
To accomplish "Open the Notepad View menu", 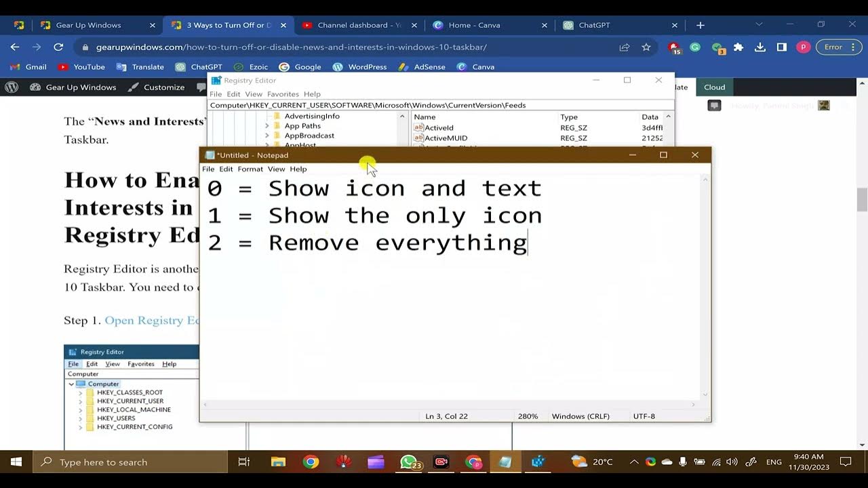I will point(276,169).
